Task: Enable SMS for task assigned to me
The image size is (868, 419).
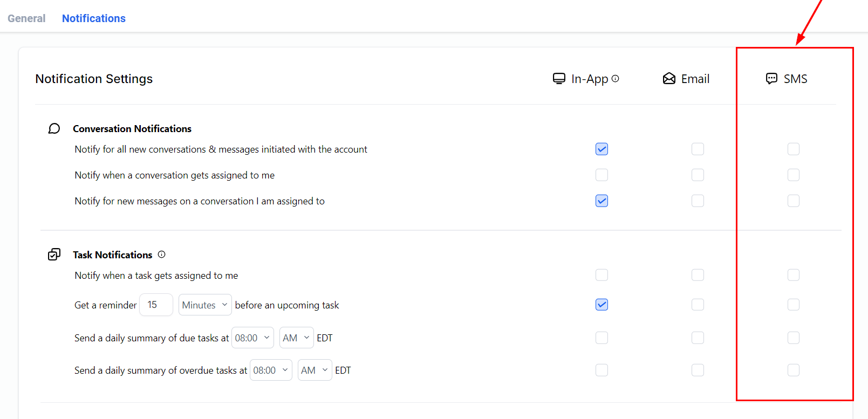Action: pyautogui.click(x=793, y=275)
